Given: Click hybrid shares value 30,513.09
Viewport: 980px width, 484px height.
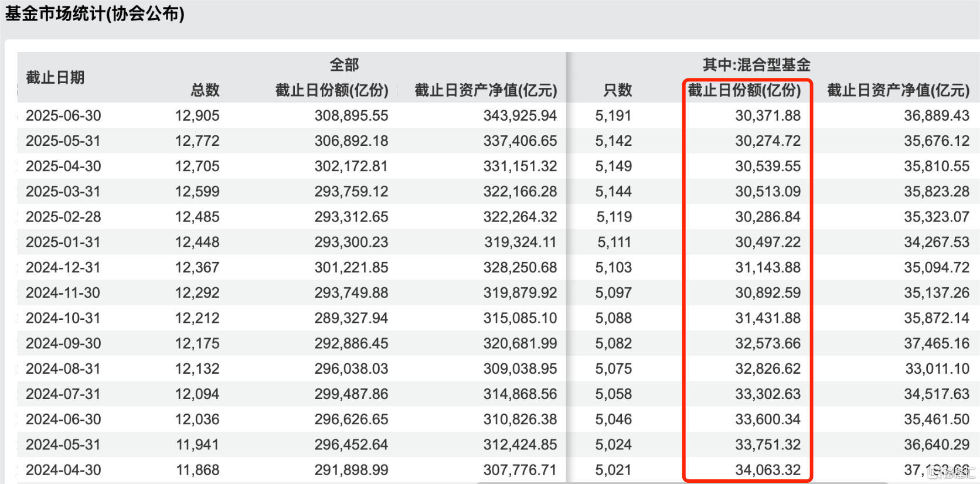Looking at the screenshot, I should pos(768,191).
